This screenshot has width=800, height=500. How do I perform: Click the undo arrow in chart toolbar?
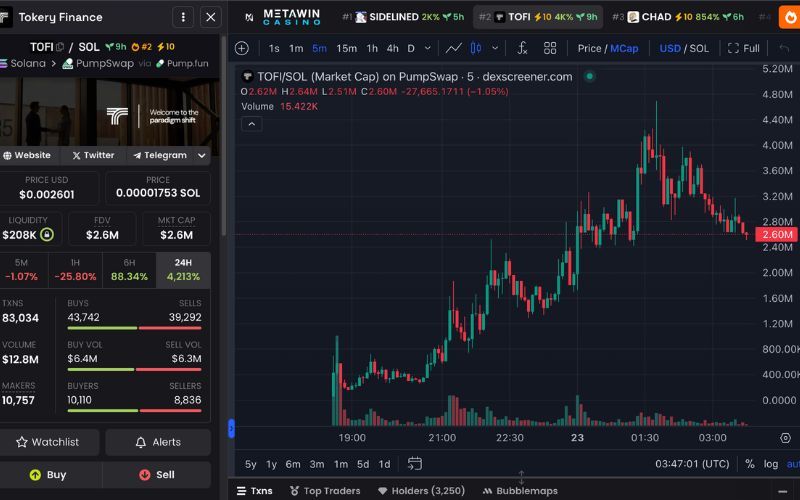tap(784, 48)
